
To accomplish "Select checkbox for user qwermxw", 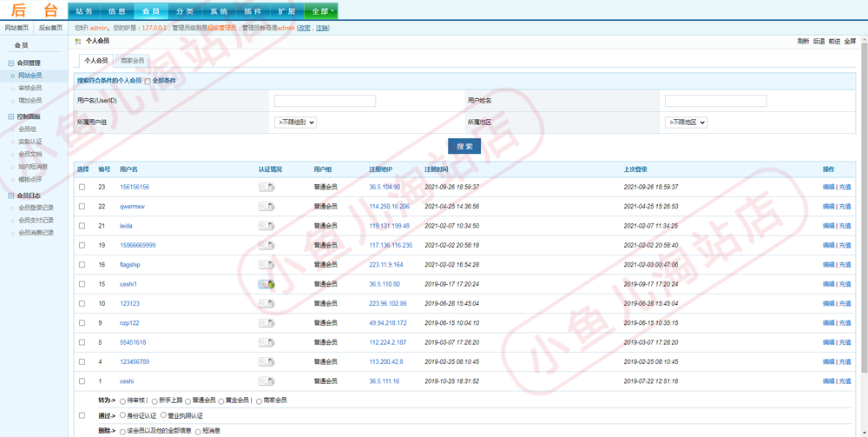I will 82,207.
